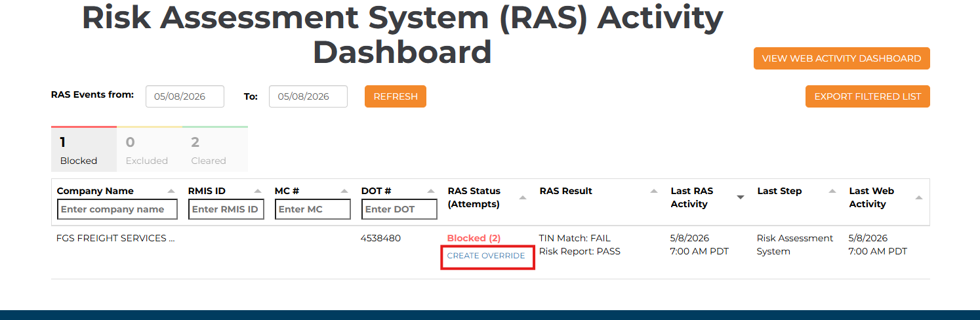Sort by Last Web Activity arrow
Image resolution: width=980 pixels, height=320 pixels.
coord(919,197)
